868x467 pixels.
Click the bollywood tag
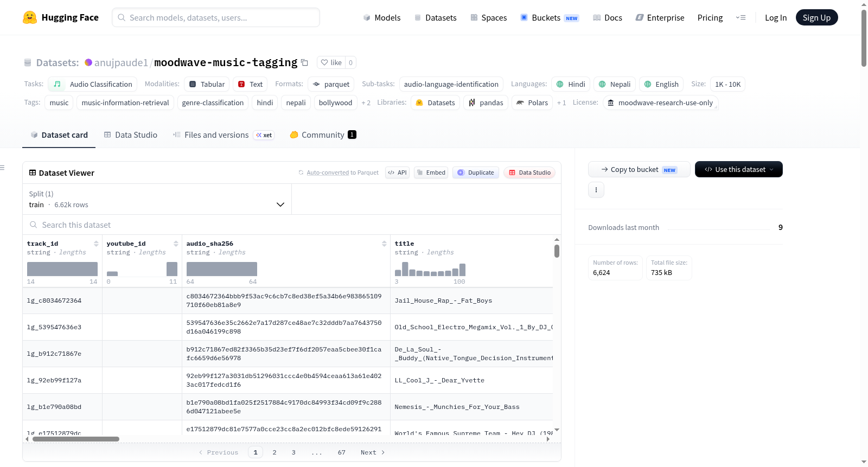coord(335,103)
